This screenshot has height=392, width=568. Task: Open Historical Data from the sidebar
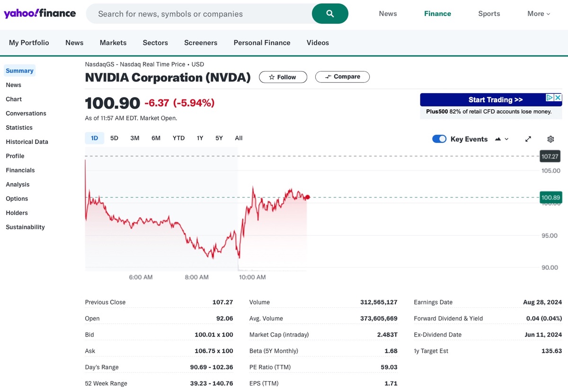[27, 142]
